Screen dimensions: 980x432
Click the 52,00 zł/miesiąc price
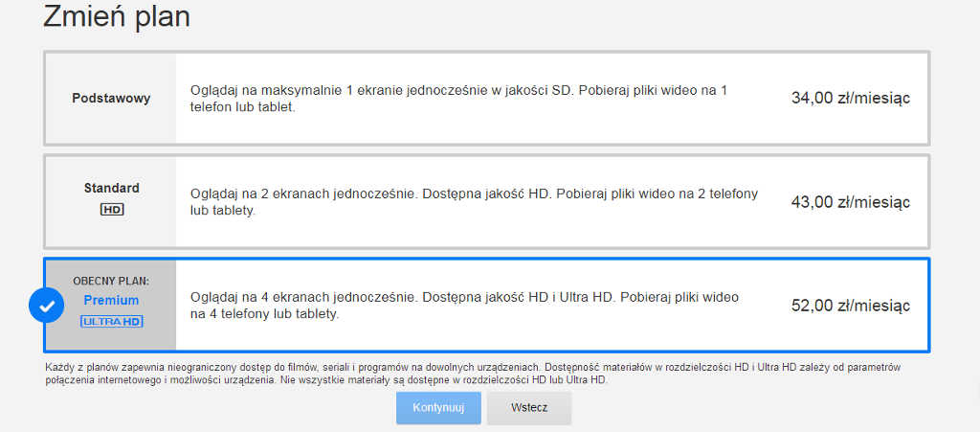pyautogui.click(x=850, y=306)
